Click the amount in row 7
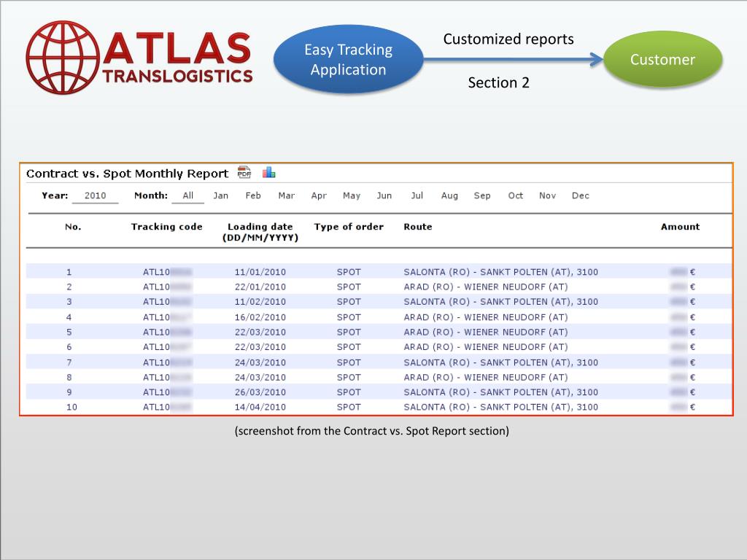747x560 pixels. tap(682, 362)
